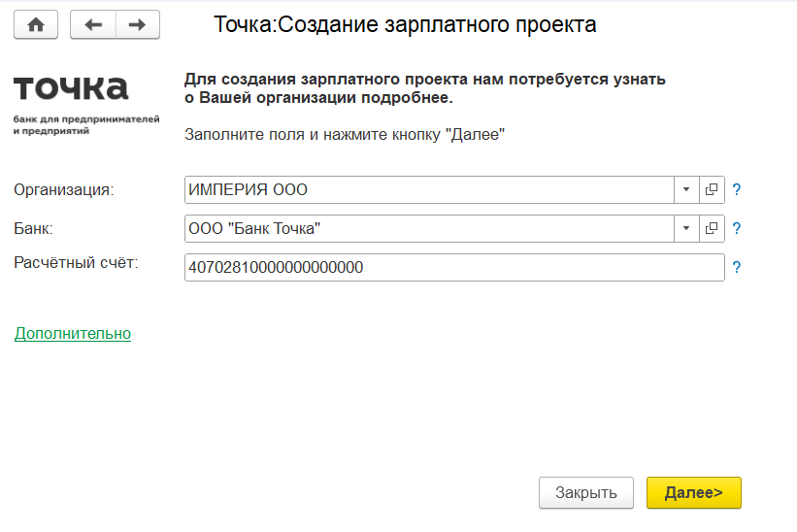Go back with the left arrow
797x532 pixels.
tap(93, 25)
